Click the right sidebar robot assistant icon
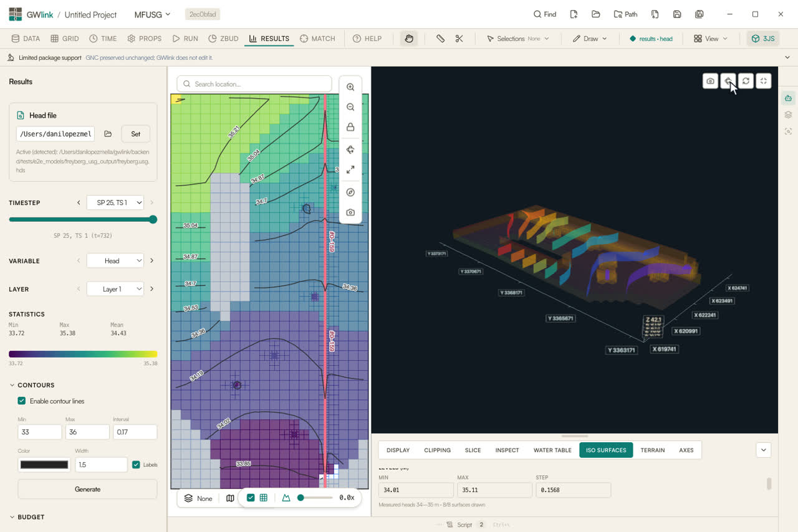This screenshot has height=532, width=798. 788,98
